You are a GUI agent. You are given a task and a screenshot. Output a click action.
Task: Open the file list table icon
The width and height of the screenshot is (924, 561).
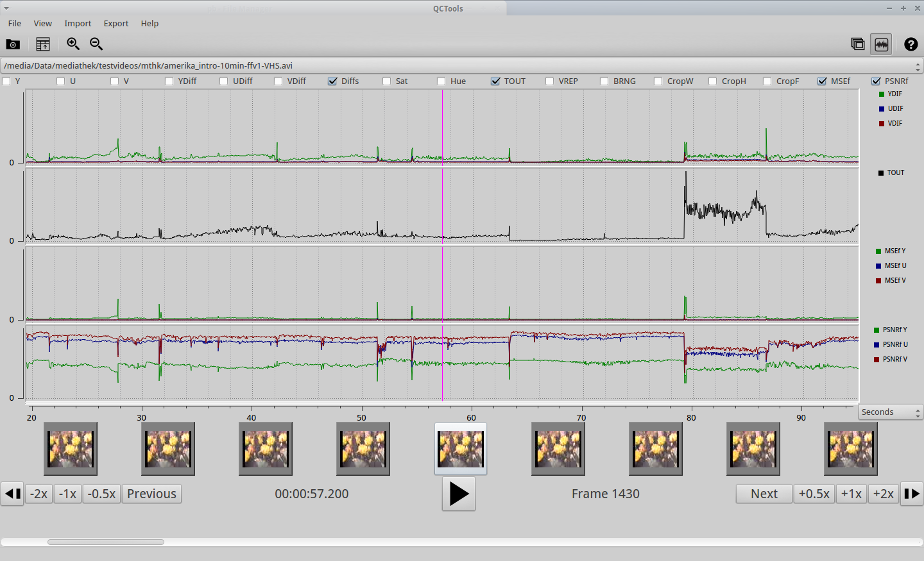click(43, 44)
